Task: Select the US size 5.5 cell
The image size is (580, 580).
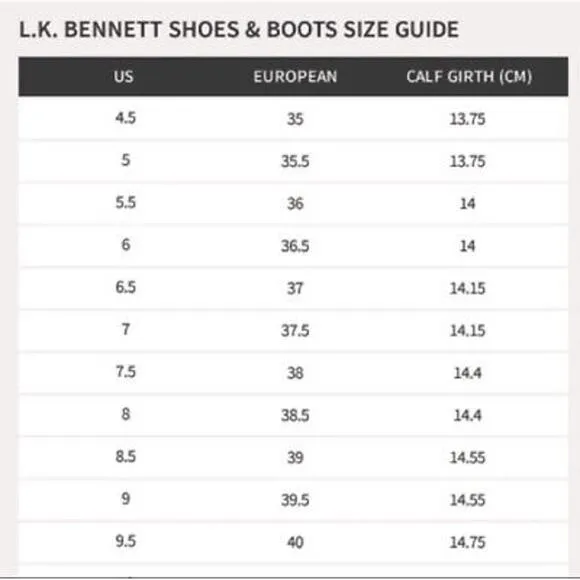Action: [125, 203]
